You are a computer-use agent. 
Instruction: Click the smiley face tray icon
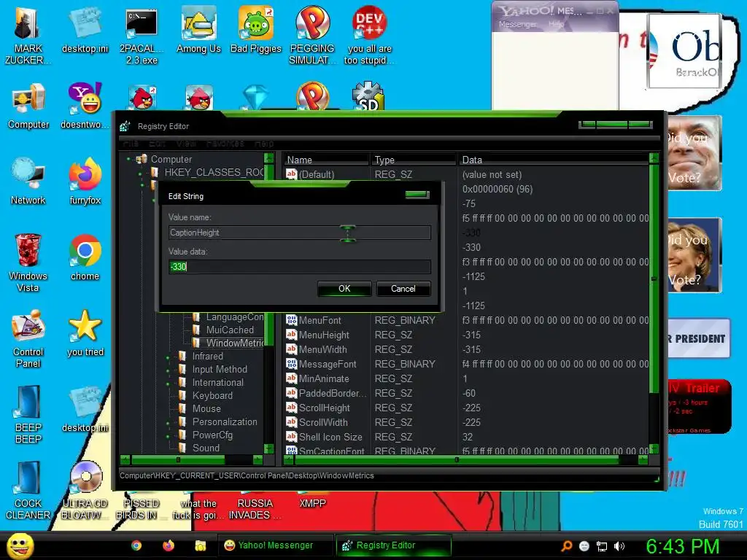(584, 546)
